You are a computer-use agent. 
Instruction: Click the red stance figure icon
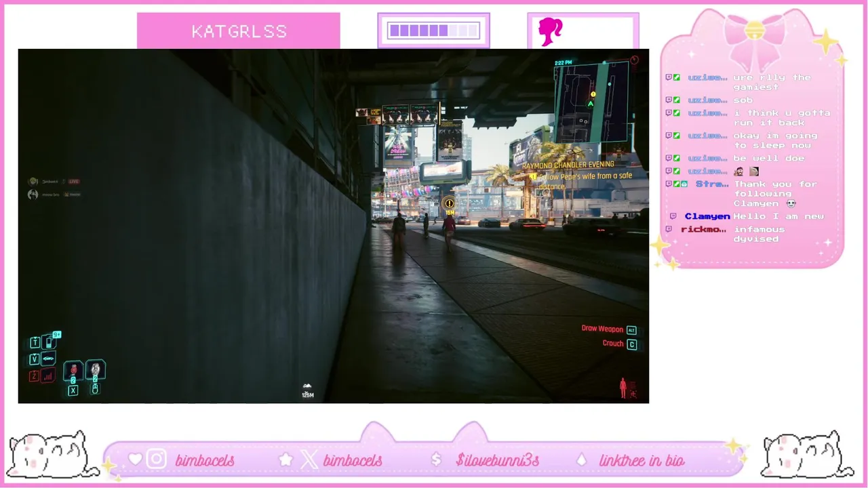click(x=623, y=388)
